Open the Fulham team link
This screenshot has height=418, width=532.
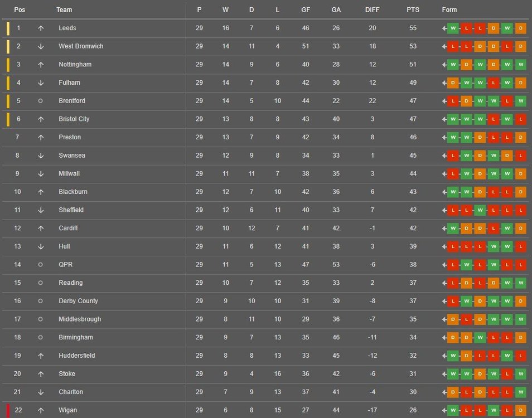point(69,82)
